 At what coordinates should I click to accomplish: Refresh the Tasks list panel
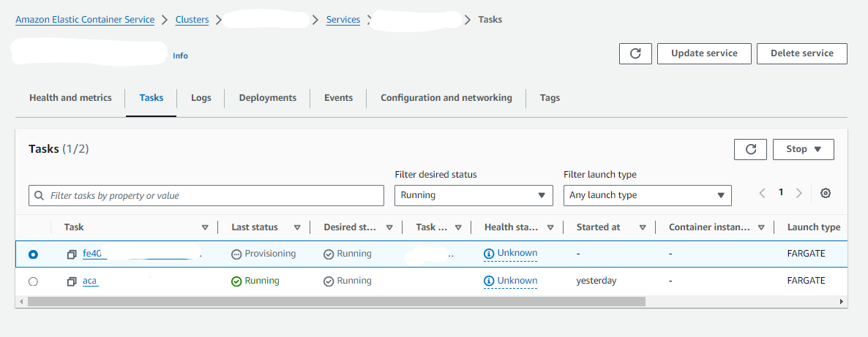tap(751, 149)
